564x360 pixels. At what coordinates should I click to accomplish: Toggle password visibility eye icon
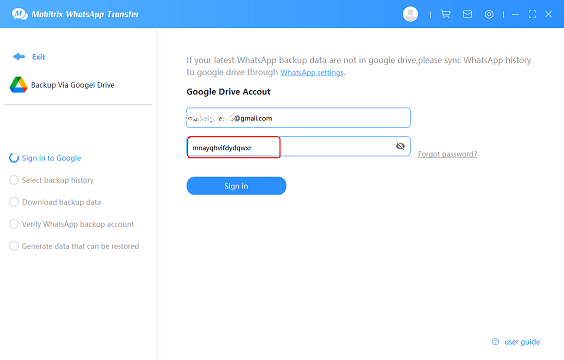point(400,146)
